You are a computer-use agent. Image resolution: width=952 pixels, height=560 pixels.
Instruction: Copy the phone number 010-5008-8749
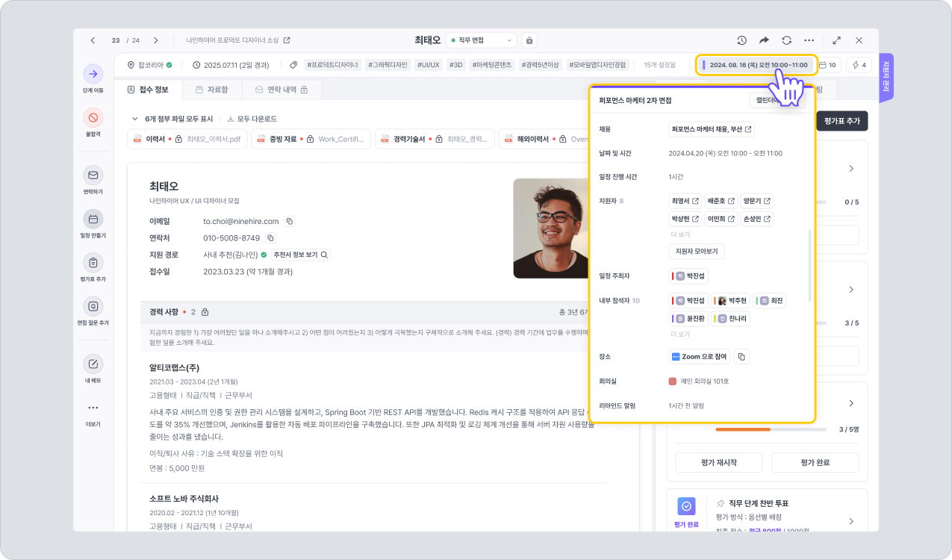click(271, 238)
